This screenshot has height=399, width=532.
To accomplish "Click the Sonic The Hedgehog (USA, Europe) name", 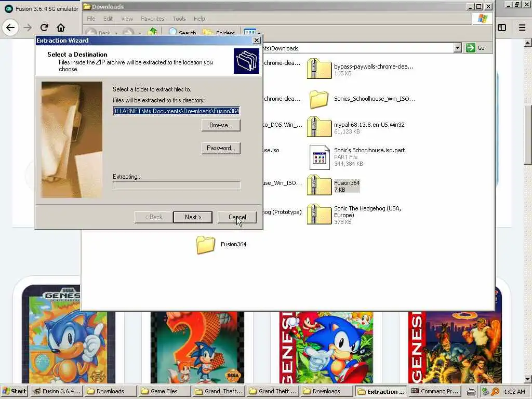I will 367,212.
